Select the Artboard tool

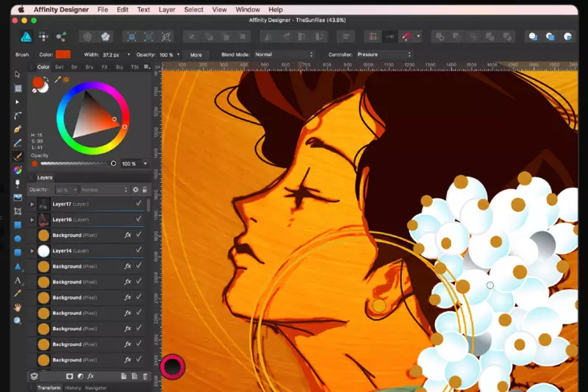[18, 88]
